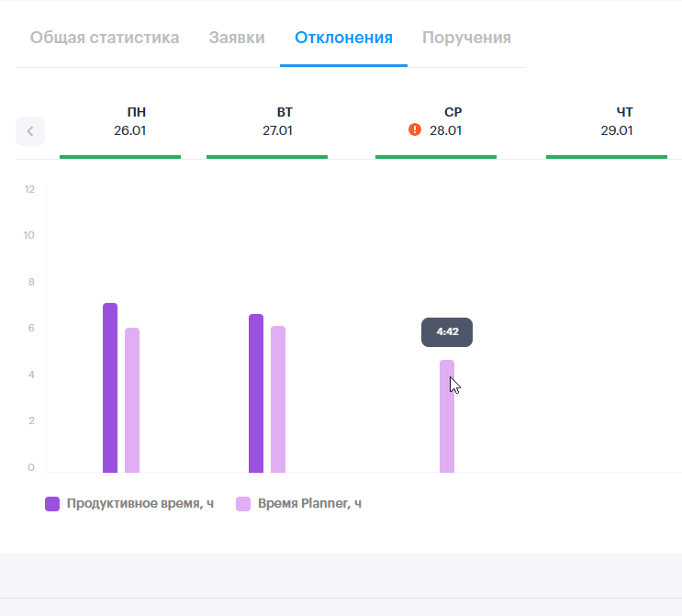The width and height of the screenshot is (682, 616).
Task: Click the red warning icon near 28.01
Action: pyautogui.click(x=415, y=129)
